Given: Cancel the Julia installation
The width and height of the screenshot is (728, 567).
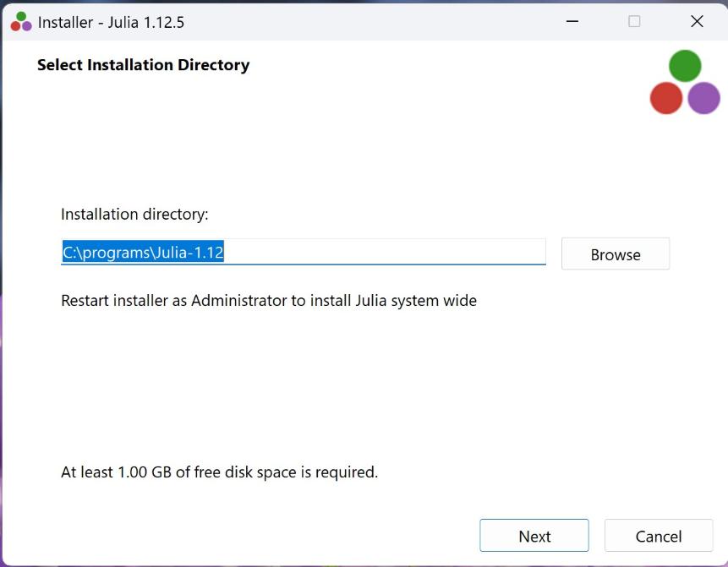Looking at the screenshot, I should (658, 536).
